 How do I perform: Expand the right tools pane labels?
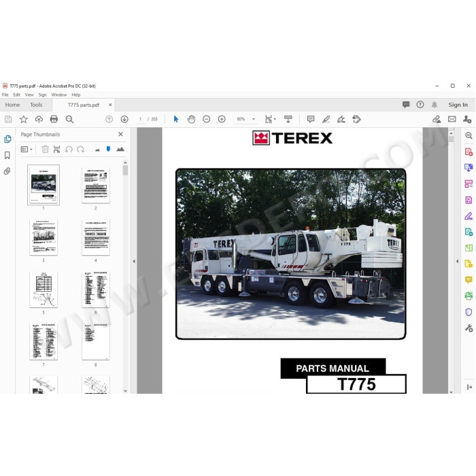tap(469, 387)
